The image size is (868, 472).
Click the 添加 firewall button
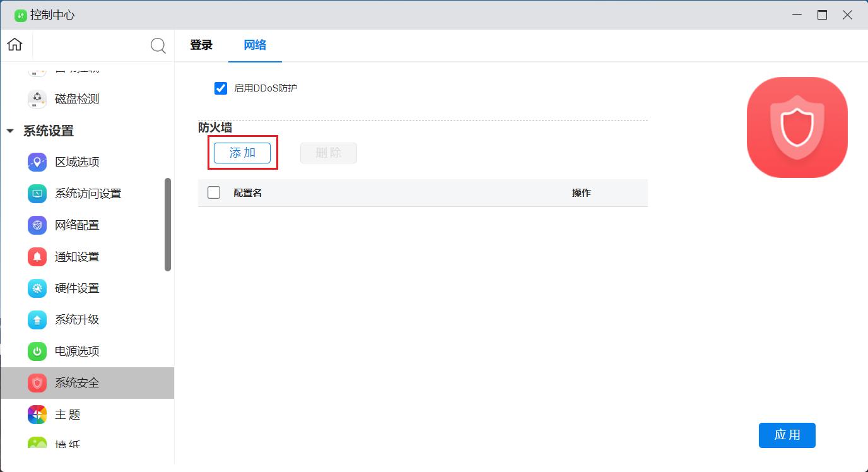(242, 153)
